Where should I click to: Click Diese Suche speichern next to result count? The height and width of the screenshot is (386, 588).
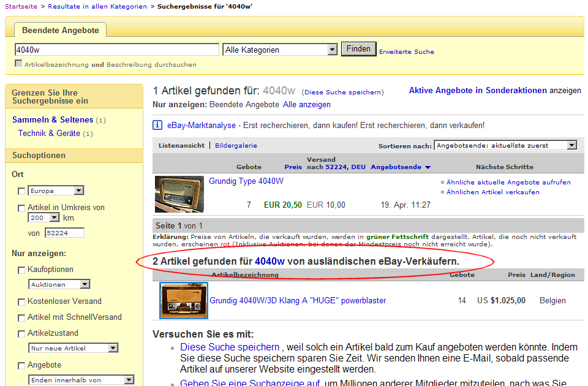344,93
